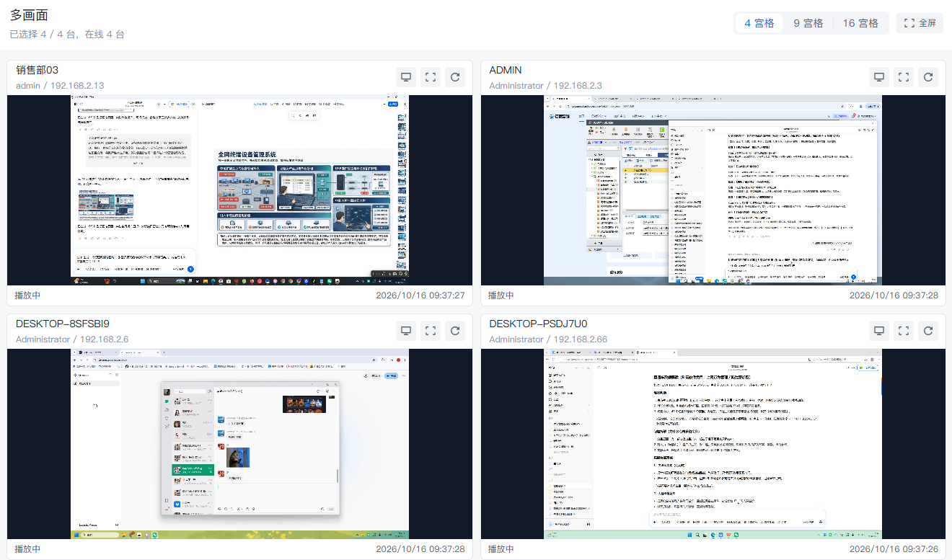Click the 全屏 button in the header
This screenshot has height=560, width=952.
click(x=920, y=23)
